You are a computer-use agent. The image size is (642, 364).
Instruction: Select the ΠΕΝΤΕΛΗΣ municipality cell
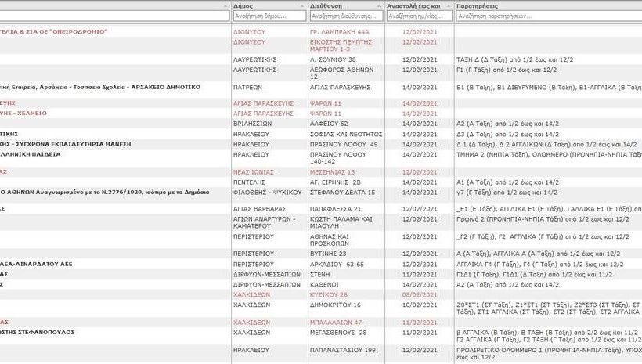[x=249, y=182]
